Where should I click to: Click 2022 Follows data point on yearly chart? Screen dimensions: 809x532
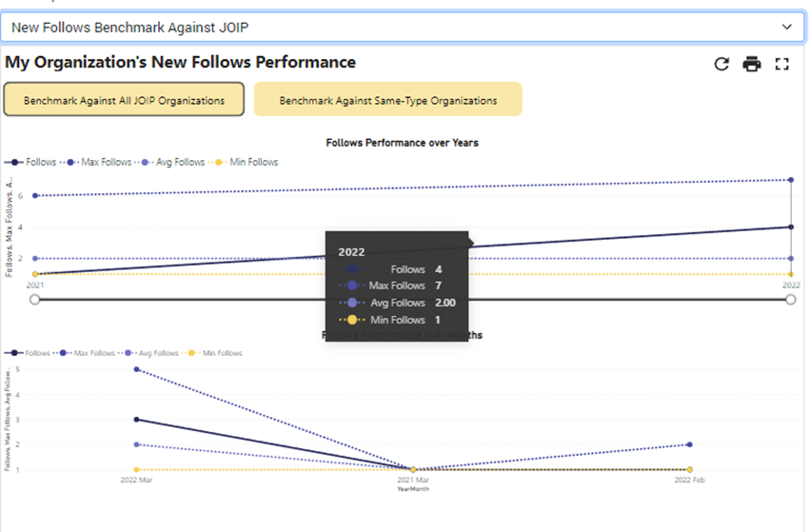(x=791, y=227)
